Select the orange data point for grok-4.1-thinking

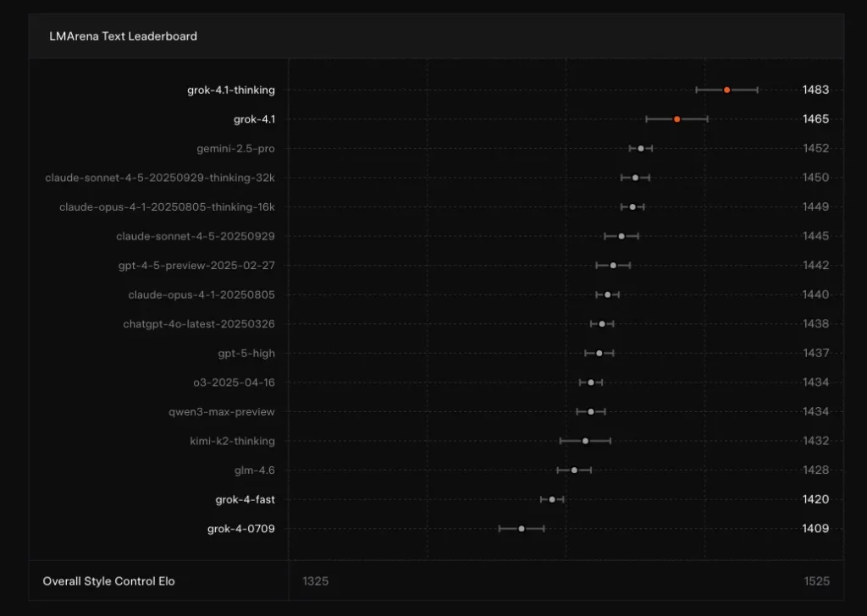[726, 88]
